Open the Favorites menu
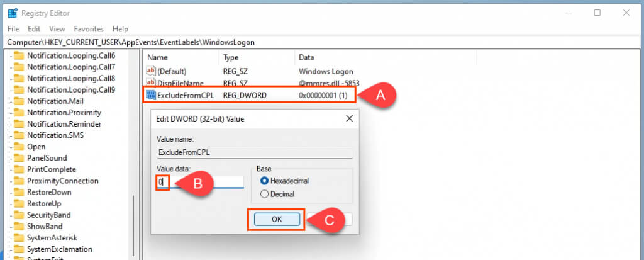The width and height of the screenshot is (644, 260). click(x=89, y=29)
